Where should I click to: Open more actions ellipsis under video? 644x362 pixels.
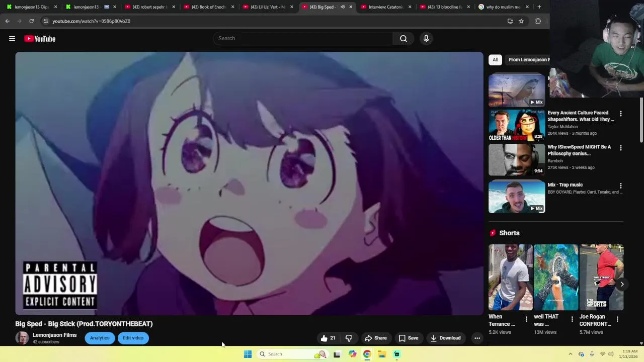(477, 338)
